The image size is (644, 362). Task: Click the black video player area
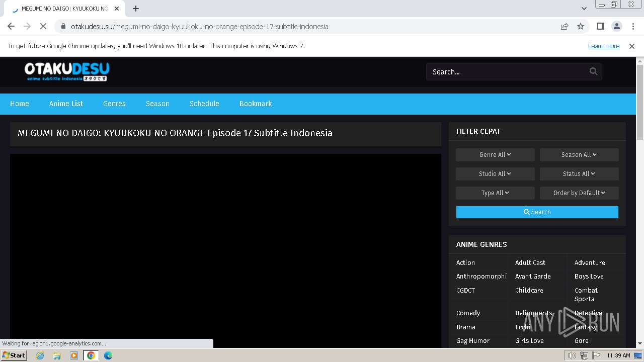[225, 250]
